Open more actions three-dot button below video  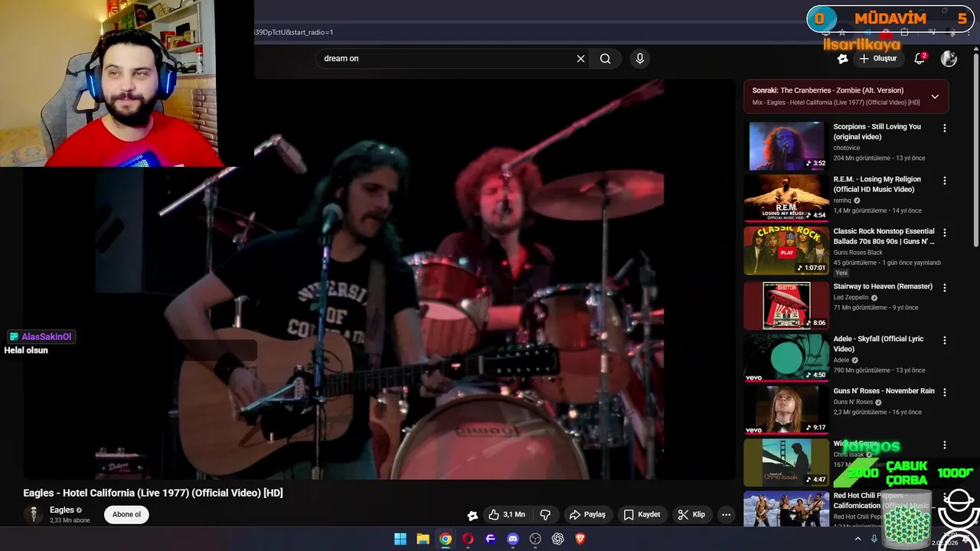point(726,515)
